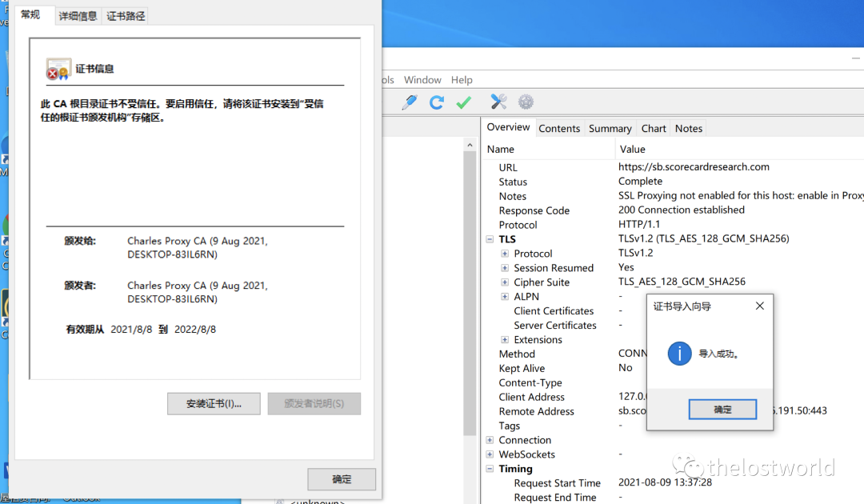Expand the WebSockets node

pyautogui.click(x=490, y=454)
